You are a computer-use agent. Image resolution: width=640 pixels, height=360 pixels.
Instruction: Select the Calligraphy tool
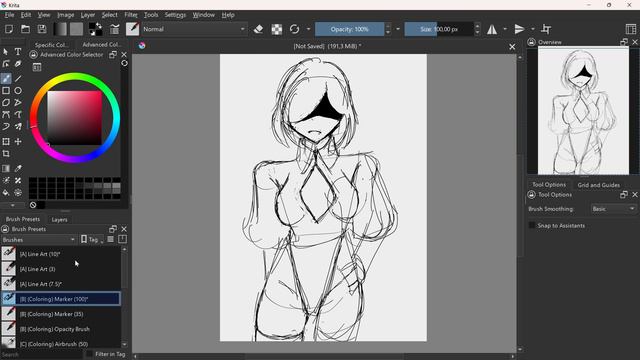(18, 64)
